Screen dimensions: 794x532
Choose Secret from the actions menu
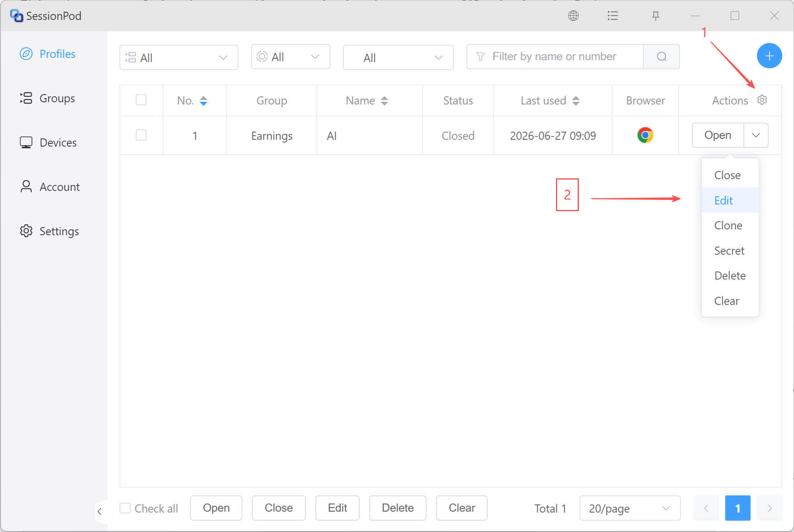coord(730,251)
